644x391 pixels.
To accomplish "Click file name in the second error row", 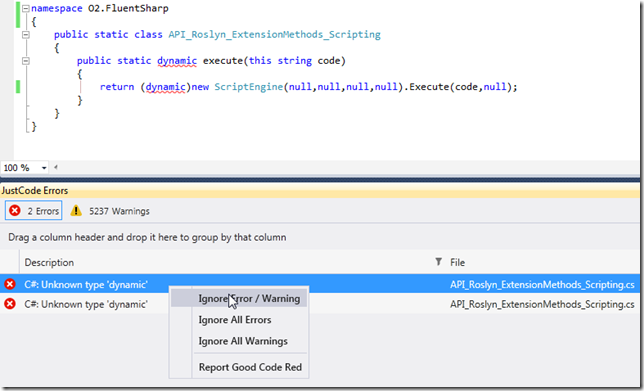I will tap(542, 304).
